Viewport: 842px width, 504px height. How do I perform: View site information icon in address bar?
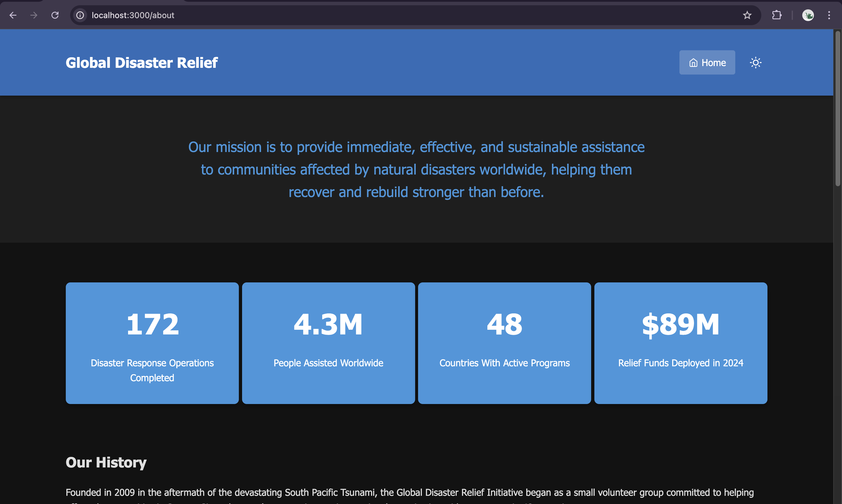pyautogui.click(x=80, y=15)
